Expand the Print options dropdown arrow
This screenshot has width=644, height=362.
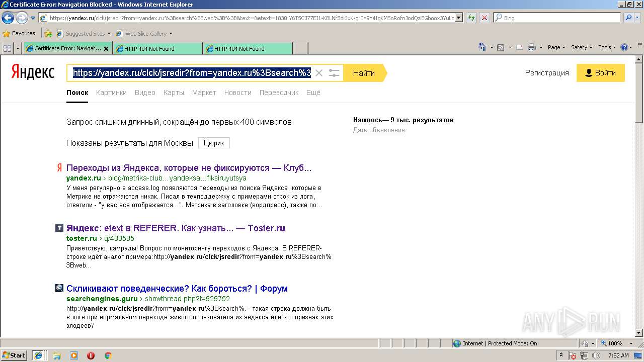coord(541,47)
